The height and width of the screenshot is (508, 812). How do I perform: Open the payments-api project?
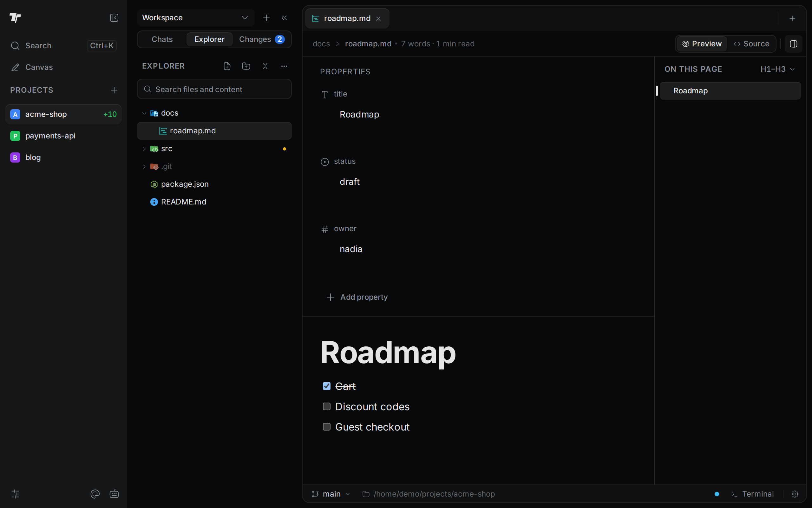(x=63, y=136)
